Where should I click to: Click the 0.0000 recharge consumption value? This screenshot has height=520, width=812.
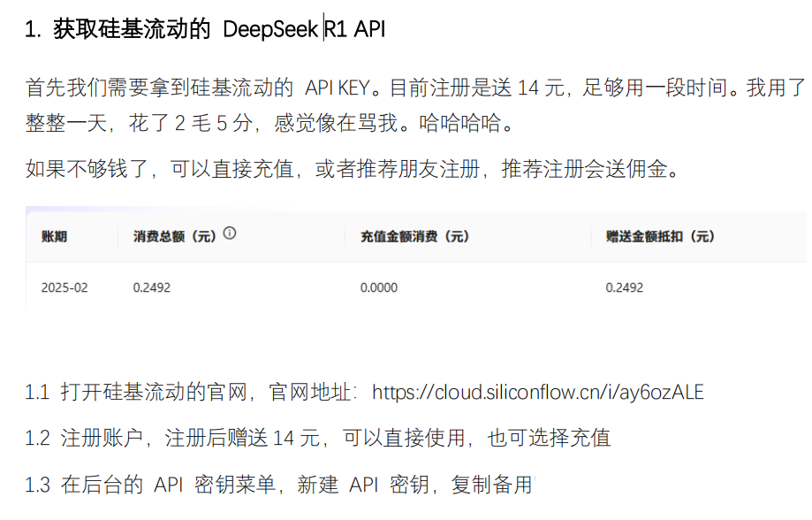(x=379, y=287)
